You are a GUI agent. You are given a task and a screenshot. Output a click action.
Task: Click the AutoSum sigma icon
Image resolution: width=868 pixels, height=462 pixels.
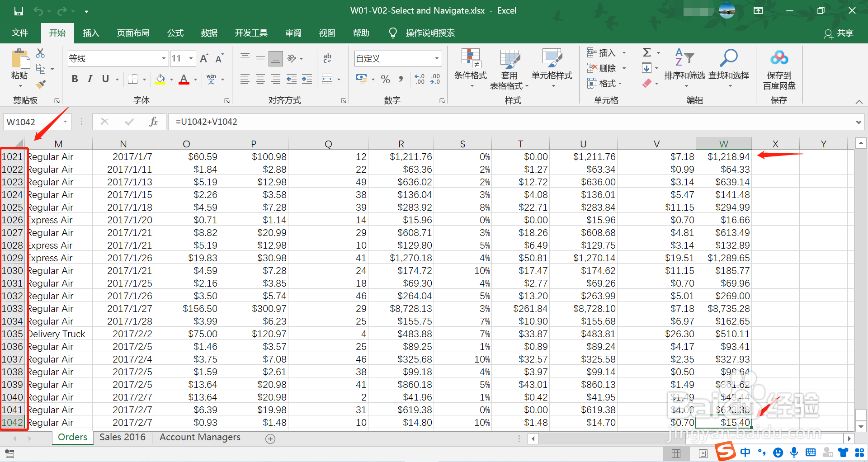tap(647, 52)
